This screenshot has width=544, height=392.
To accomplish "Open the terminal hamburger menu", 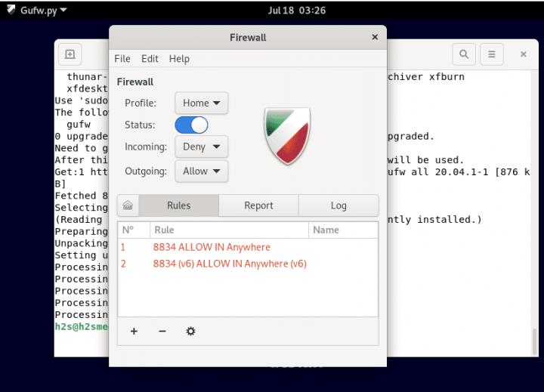I will (x=491, y=54).
